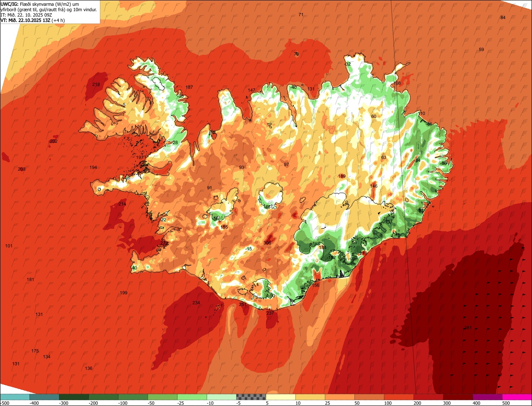Pick the 400 to 500 purple legend swatch
Image resolution: width=532 pixels, height=406 pixels.
tap(487, 397)
